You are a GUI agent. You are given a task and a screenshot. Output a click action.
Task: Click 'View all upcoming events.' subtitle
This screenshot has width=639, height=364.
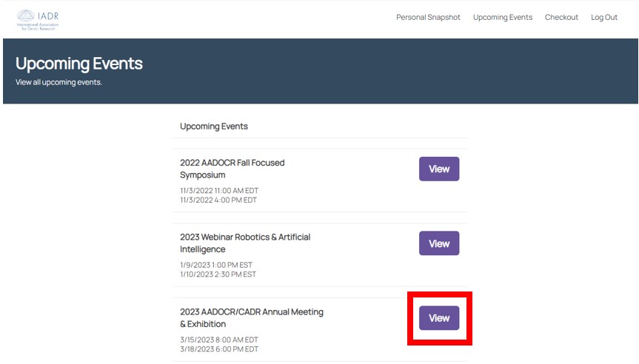coord(58,82)
